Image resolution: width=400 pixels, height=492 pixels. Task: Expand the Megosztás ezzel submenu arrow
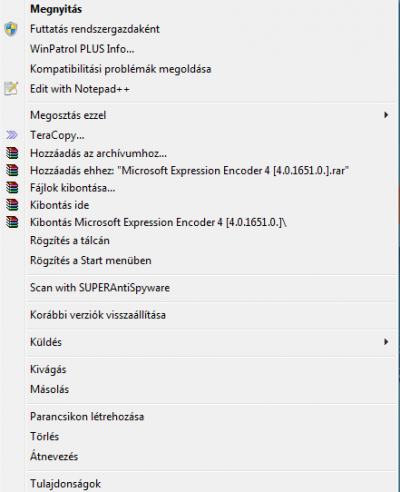click(x=386, y=115)
